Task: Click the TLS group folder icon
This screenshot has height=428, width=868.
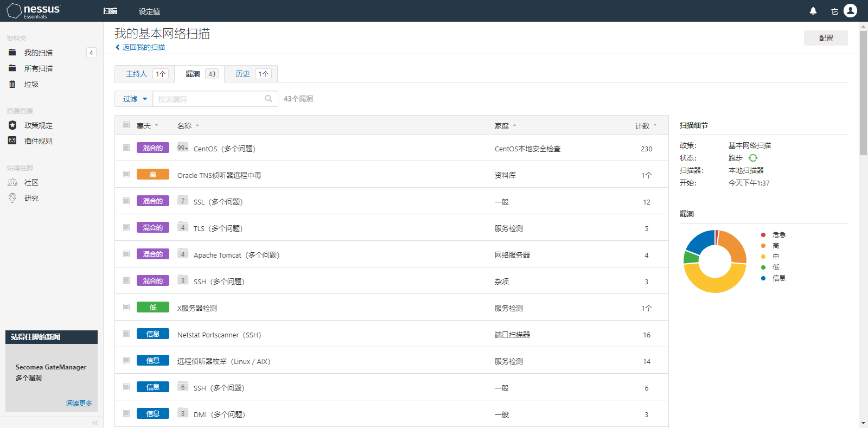Action: coord(183,227)
